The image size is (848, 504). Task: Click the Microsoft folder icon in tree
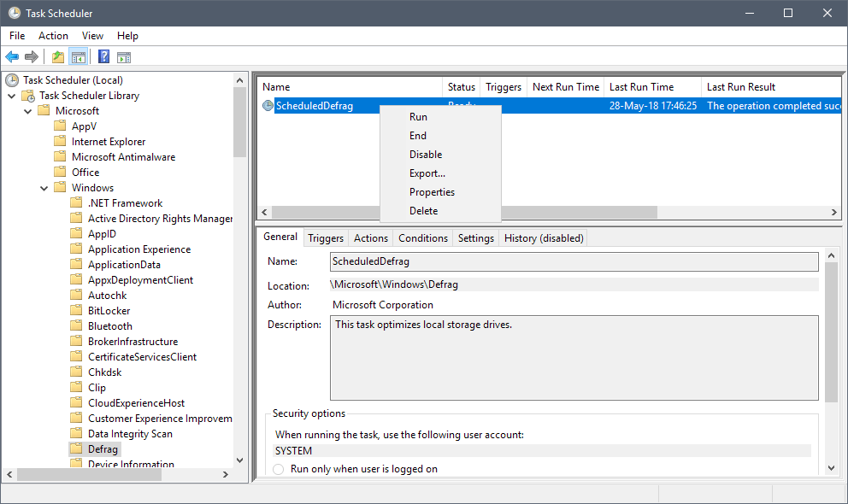[x=44, y=111]
